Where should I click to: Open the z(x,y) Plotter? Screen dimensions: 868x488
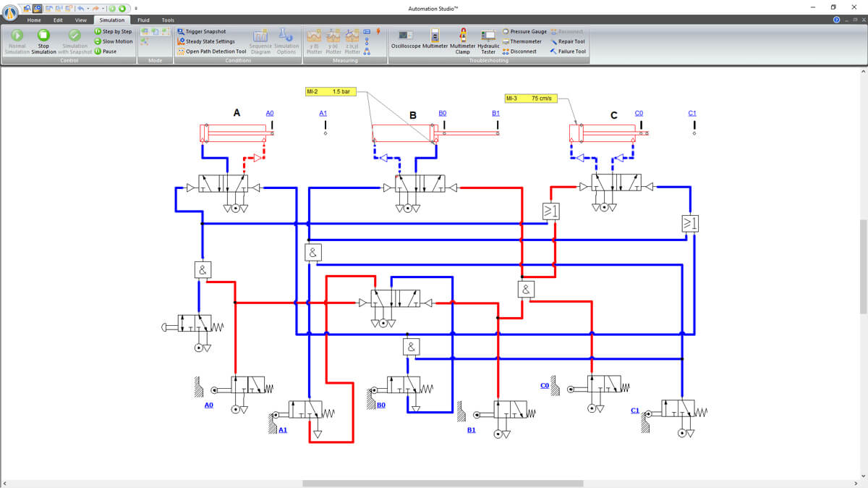tap(352, 41)
